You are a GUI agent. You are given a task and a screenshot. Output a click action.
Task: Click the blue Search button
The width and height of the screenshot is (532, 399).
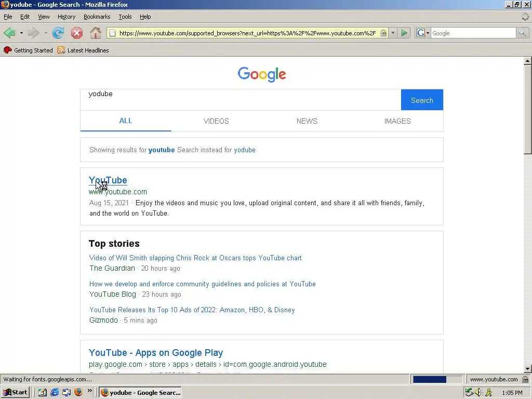click(422, 100)
